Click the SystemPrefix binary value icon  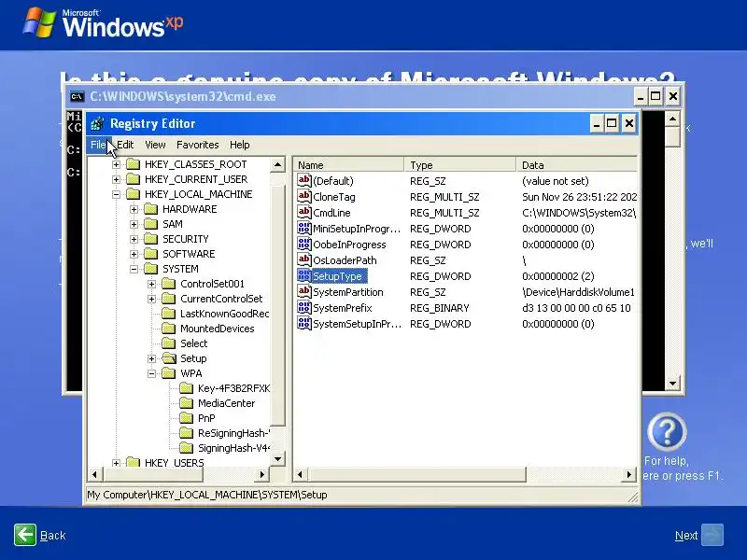pos(304,308)
